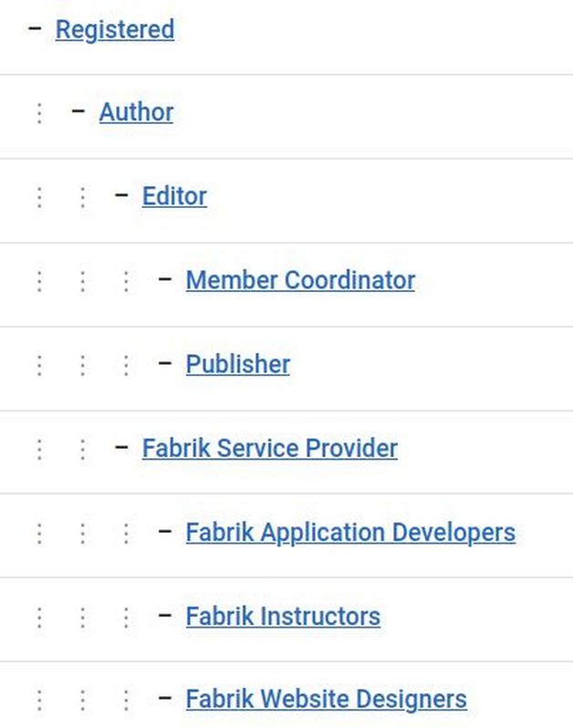Click the dash before Fabrik Service Provider
The height and width of the screenshot is (728, 573).
[x=121, y=447]
